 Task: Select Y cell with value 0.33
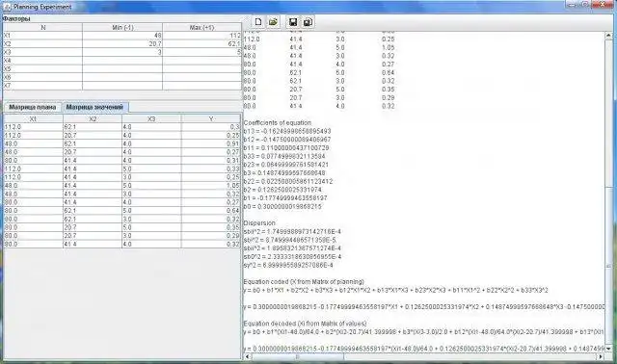pyautogui.click(x=211, y=169)
